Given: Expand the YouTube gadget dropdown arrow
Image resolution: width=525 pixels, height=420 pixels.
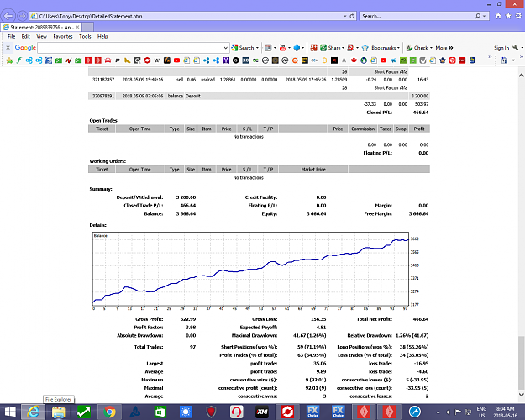Looking at the screenshot, I should click(x=289, y=48).
